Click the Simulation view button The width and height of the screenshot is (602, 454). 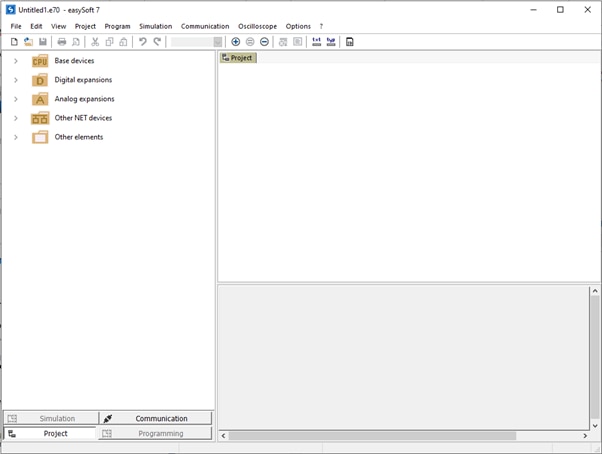tap(51, 418)
